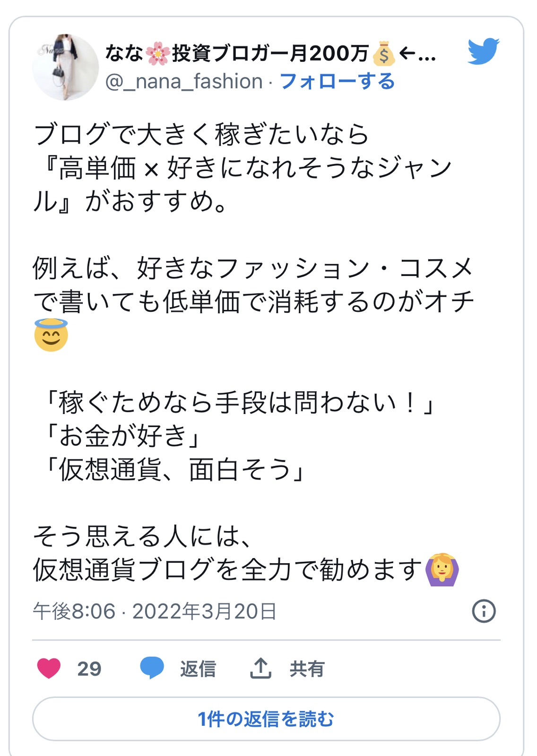Like the tweet with the heart icon
This screenshot has height=756, width=537.
[x=49, y=668]
